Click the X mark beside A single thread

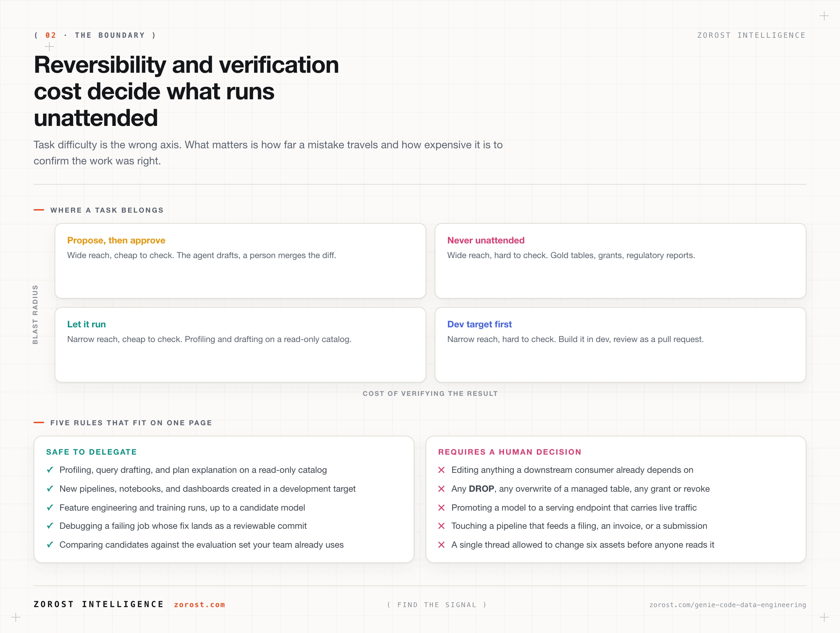441,545
